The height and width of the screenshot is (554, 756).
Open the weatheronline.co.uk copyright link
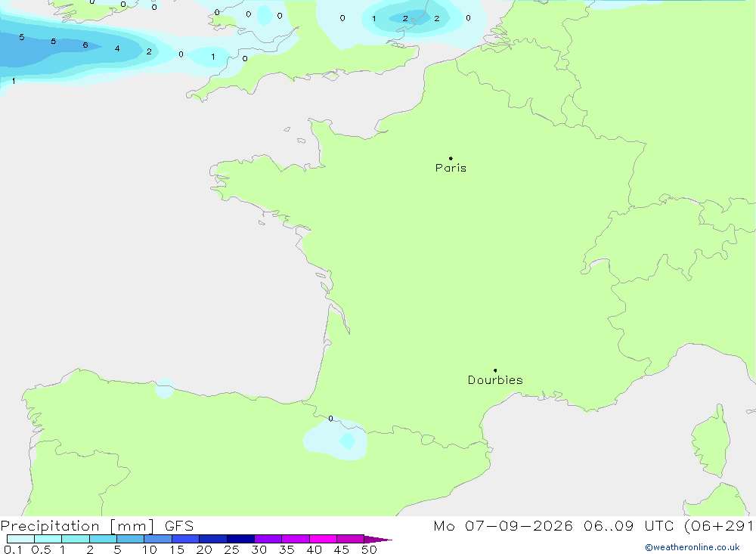coord(692,547)
